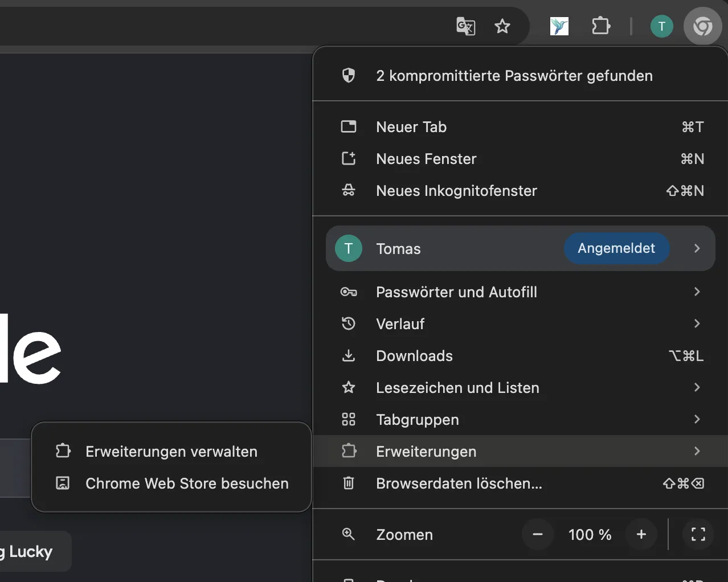The height and width of the screenshot is (582, 728).
Task: Click the Erweiterungen puzzle icon in menu
Action: 349,451
